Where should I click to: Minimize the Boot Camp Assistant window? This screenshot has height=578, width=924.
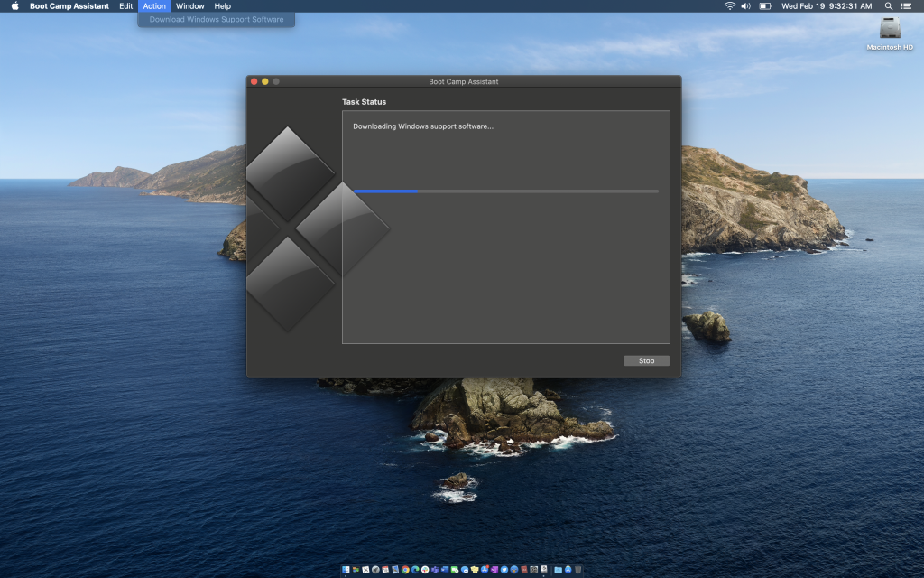tap(265, 81)
